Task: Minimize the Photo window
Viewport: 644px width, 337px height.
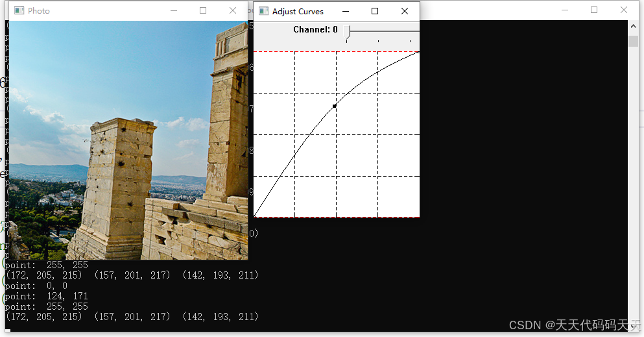Action: [x=174, y=10]
